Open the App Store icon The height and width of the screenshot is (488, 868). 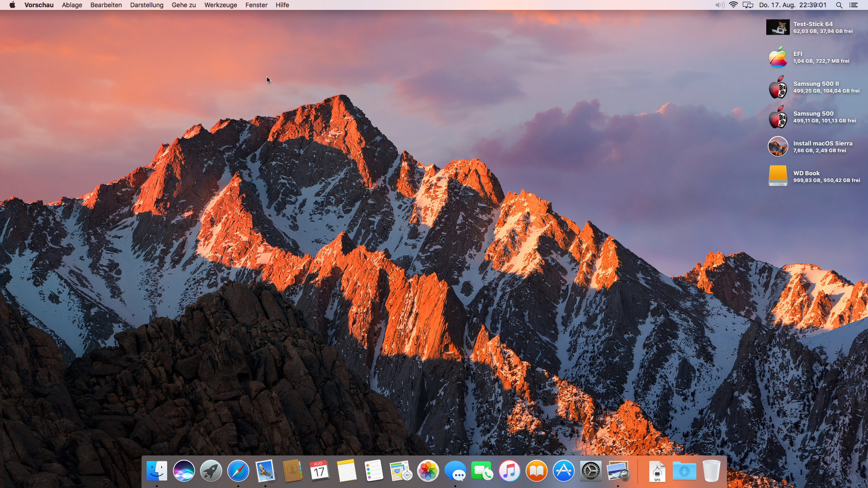564,471
